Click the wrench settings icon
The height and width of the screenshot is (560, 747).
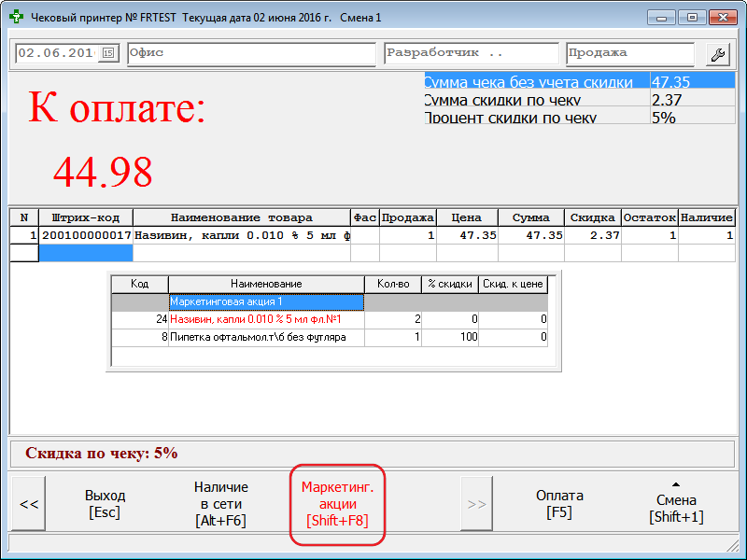718,54
